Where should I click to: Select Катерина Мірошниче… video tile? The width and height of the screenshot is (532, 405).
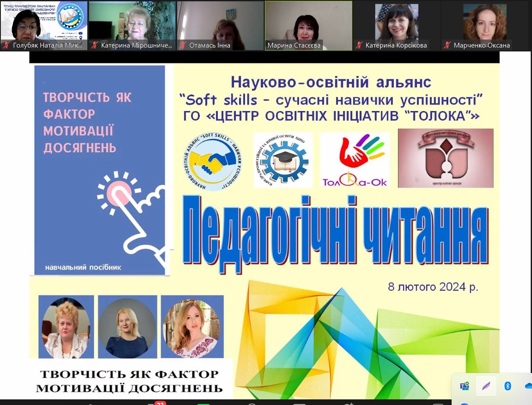tap(132, 26)
